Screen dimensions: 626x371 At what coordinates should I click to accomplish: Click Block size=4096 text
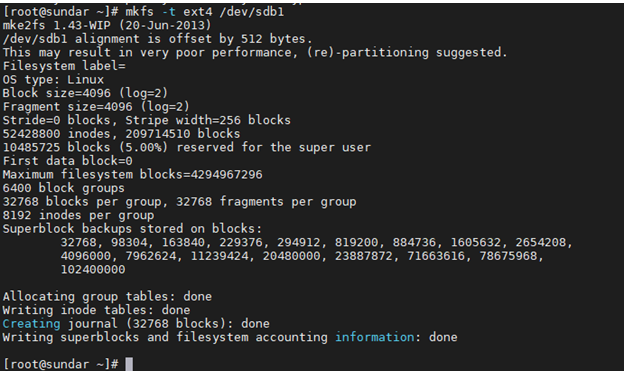(56, 93)
